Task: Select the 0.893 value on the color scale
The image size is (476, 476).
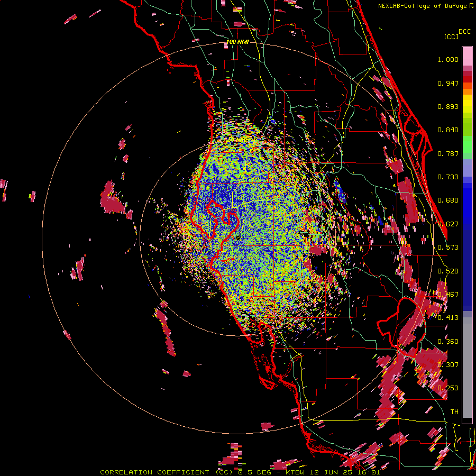Action: coord(448,106)
